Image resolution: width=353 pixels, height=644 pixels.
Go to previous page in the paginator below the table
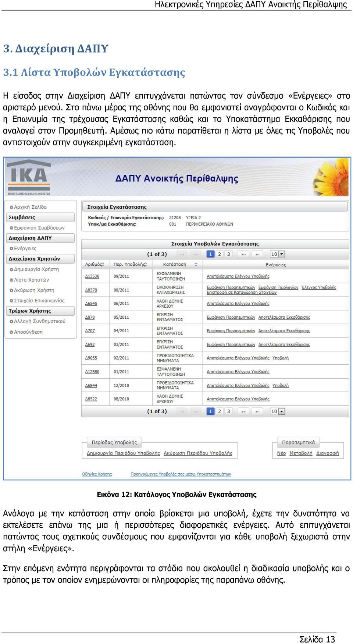coord(196,411)
